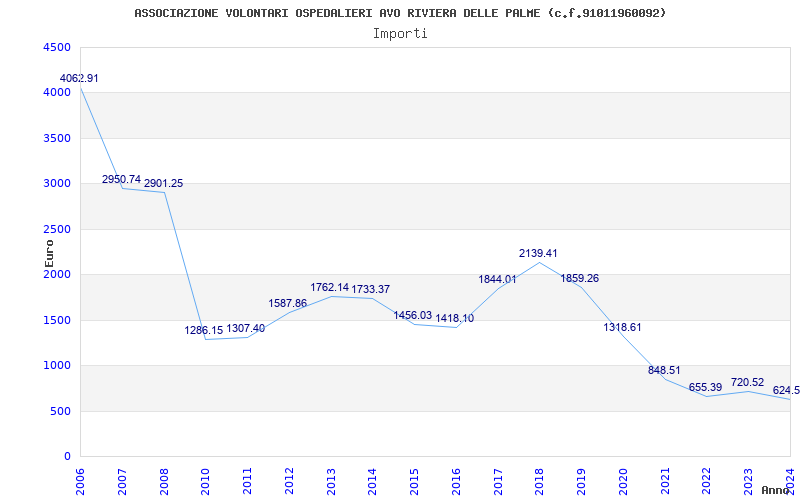Click x-axis year 2007
The image size is (800, 500).
122,481
